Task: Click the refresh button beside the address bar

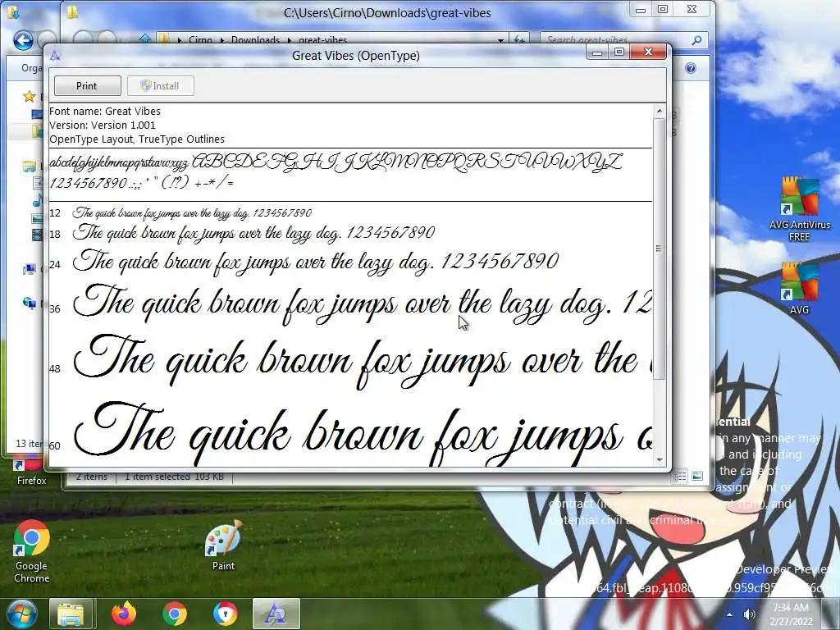Action: 518,40
